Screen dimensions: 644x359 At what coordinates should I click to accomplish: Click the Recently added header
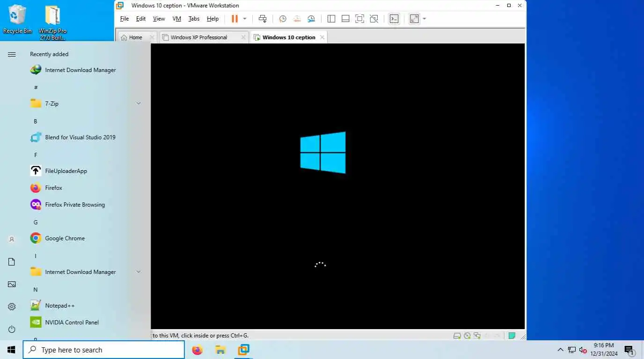click(x=49, y=54)
